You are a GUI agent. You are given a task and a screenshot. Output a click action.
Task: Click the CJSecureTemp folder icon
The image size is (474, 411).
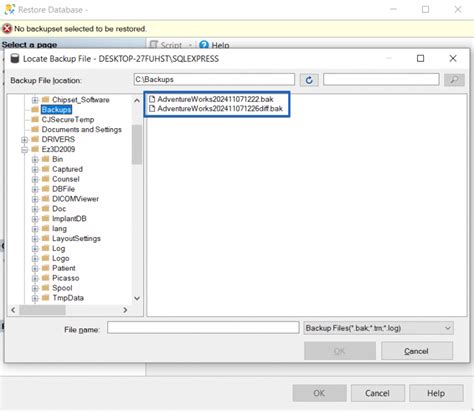[35, 119]
